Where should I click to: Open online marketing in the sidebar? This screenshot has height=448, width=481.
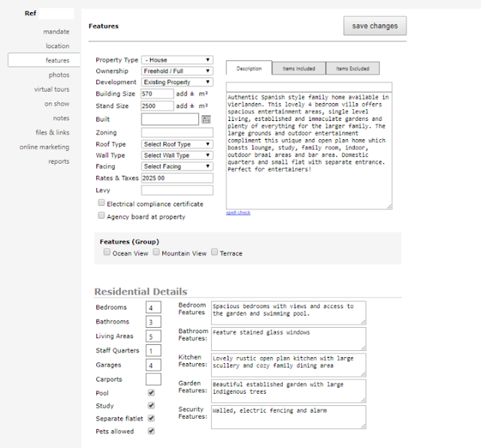44,147
